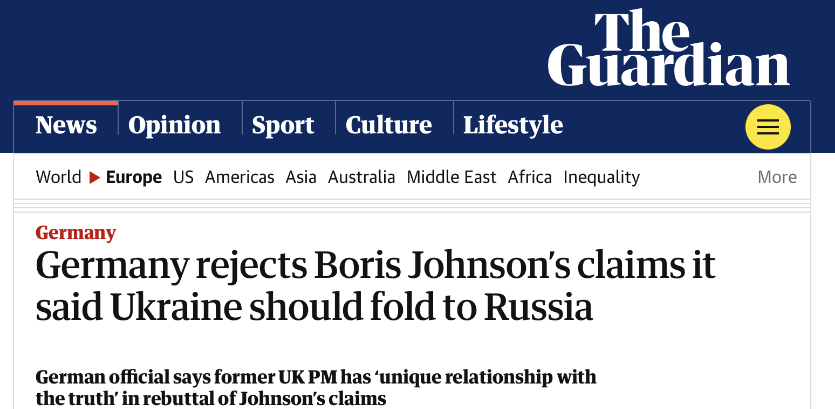Navigate to US news link
Viewport: 835px width, 409px height.
[x=183, y=177]
